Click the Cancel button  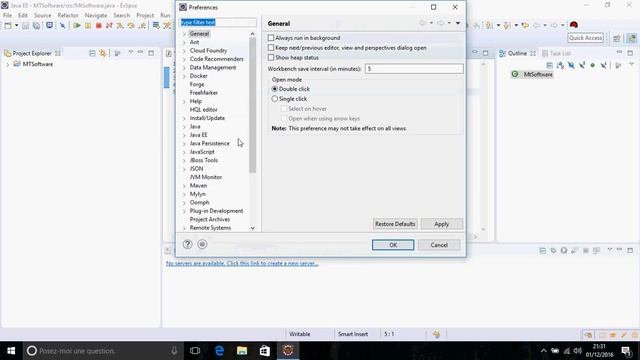pos(439,245)
